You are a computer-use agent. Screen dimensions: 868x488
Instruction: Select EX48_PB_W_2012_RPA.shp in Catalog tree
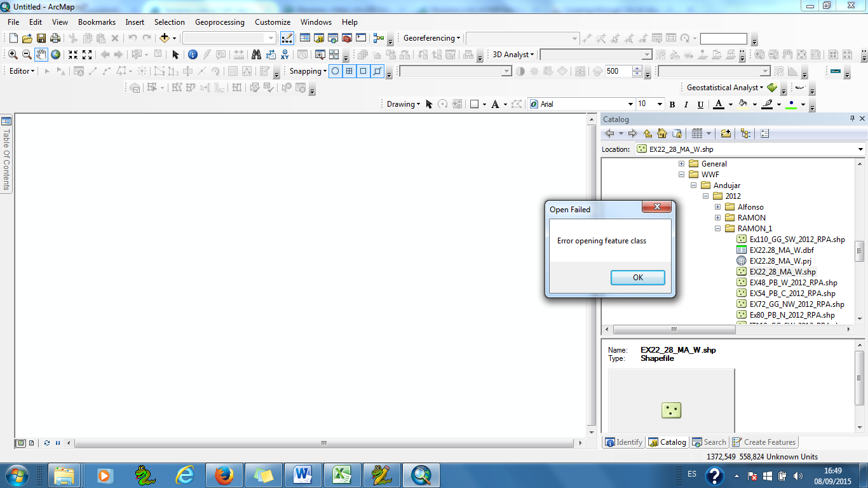coord(793,283)
